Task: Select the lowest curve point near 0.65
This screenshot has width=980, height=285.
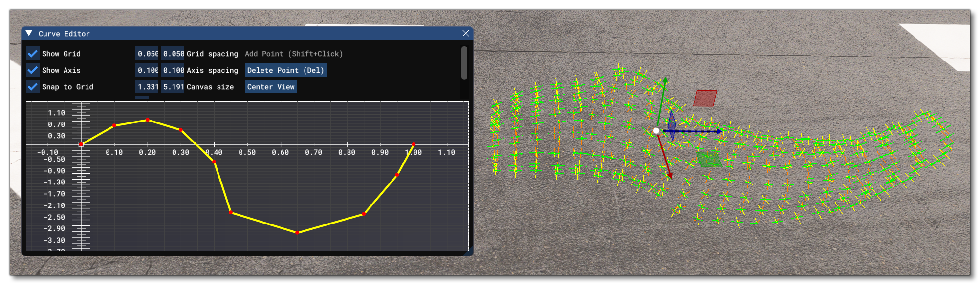Action: [x=297, y=233]
